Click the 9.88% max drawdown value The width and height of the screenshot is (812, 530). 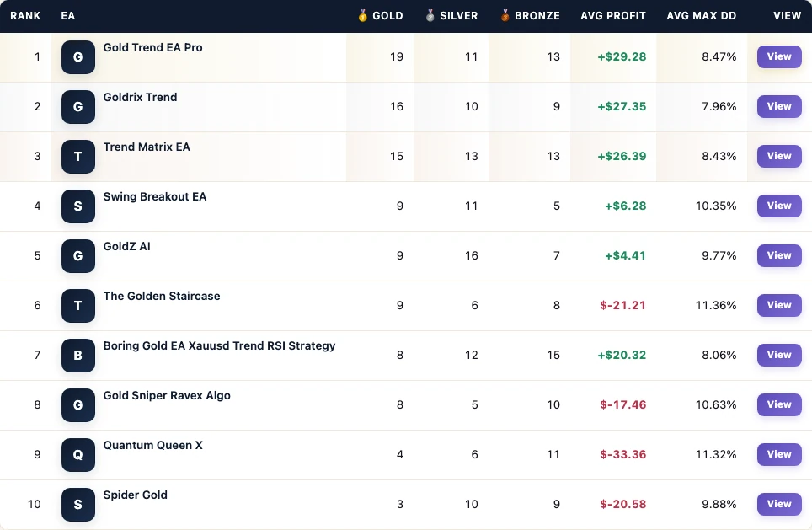point(719,505)
